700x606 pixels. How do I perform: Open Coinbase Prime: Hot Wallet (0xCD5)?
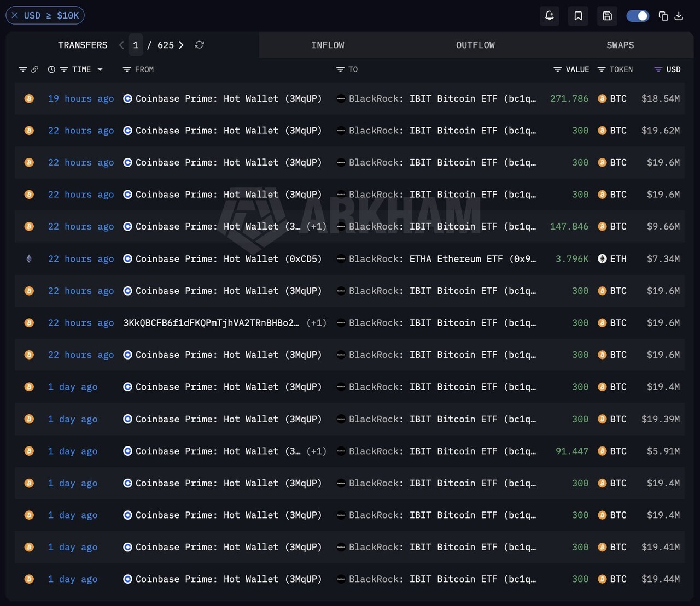[229, 258]
